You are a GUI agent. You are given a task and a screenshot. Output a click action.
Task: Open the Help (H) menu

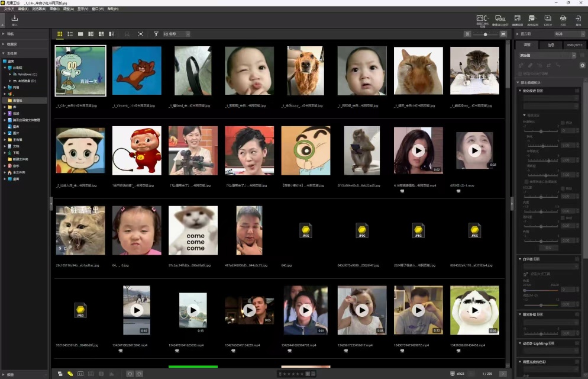[x=113, y=9]
